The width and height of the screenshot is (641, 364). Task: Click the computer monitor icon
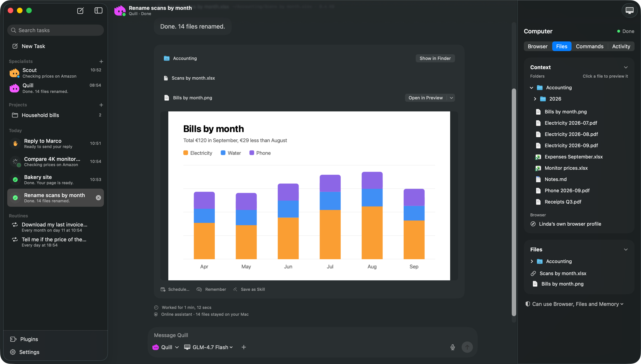(630, 10)
